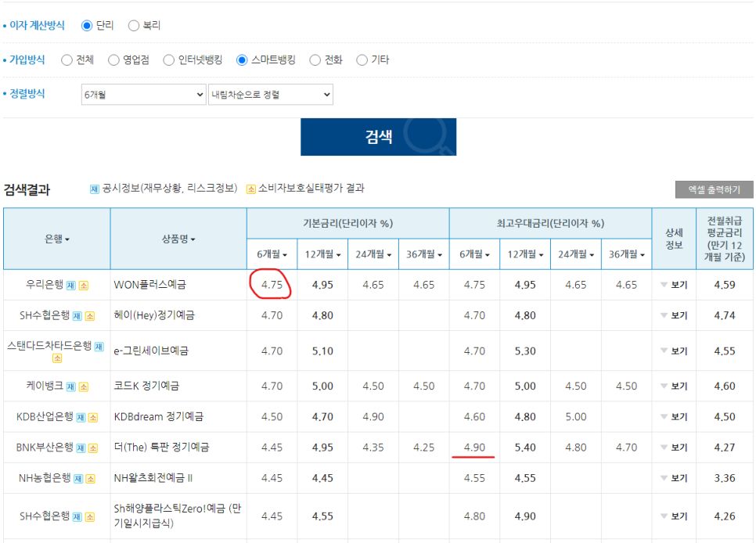Click 5.40 rate in BNK부산은행 row
This screenshot has height=543, width=756.
coord(525,448)
